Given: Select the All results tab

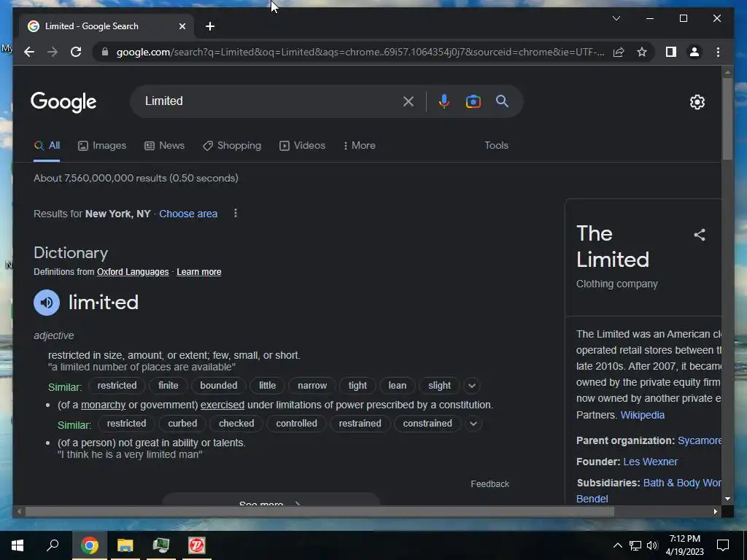Looking at the screenshot, I should pos(47,146).
